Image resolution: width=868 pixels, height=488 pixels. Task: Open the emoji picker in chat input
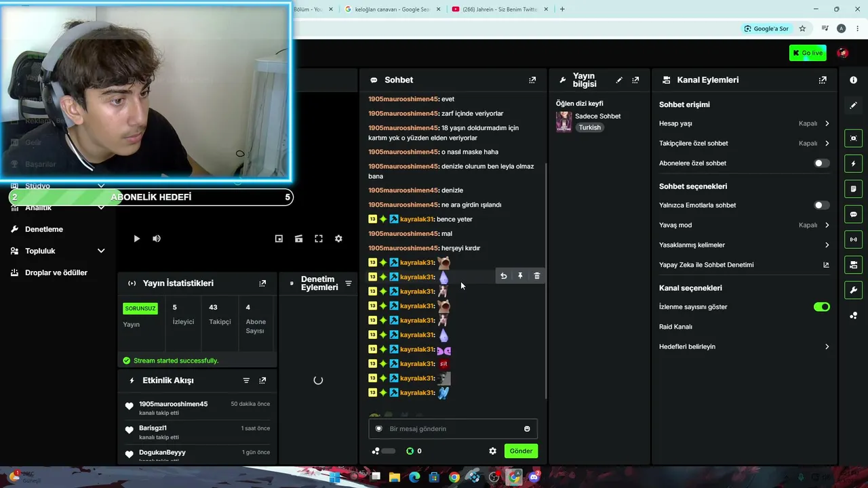point(527,429)
